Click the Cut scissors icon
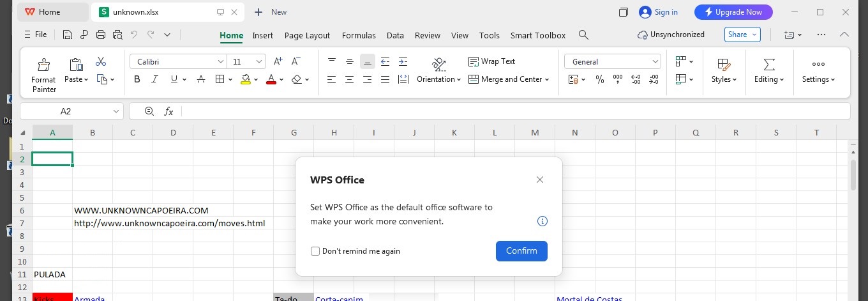The width and height of the screenshot is (868, 301). click(101, 62)
